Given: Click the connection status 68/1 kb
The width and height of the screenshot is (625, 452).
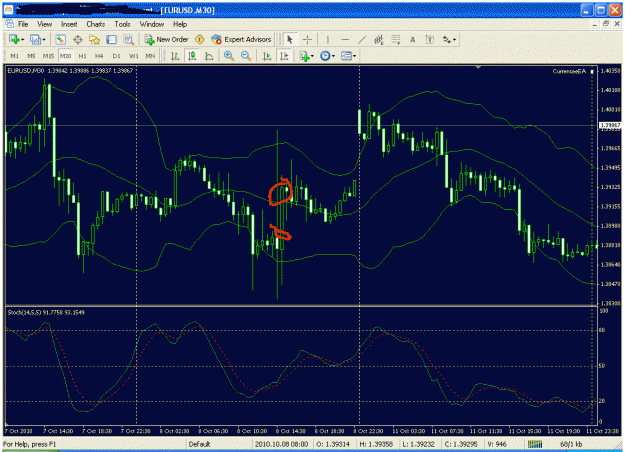Looking at the screenshot, I should (571, 444).
